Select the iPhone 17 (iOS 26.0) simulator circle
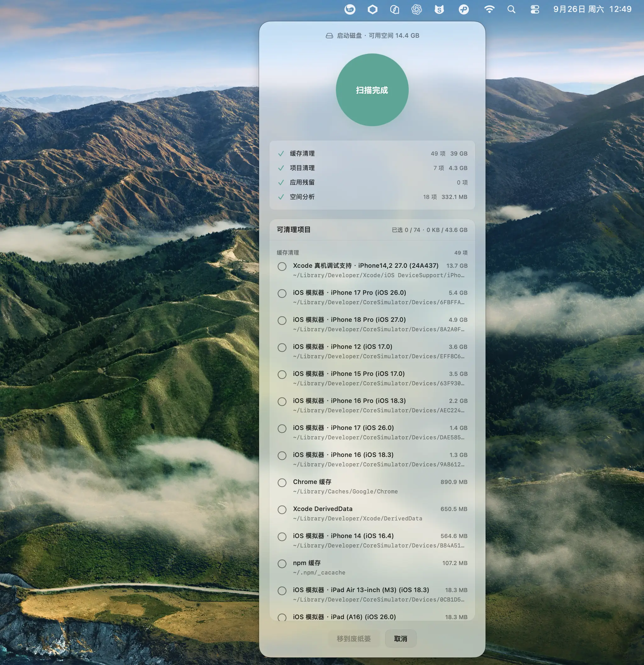The width and height of the screenshot is (644, 665). (x=282, y=429)
